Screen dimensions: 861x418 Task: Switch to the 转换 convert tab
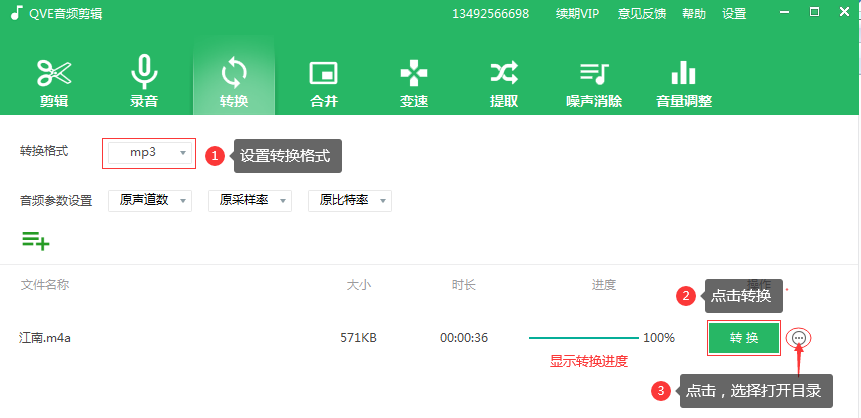click(233, 82)
